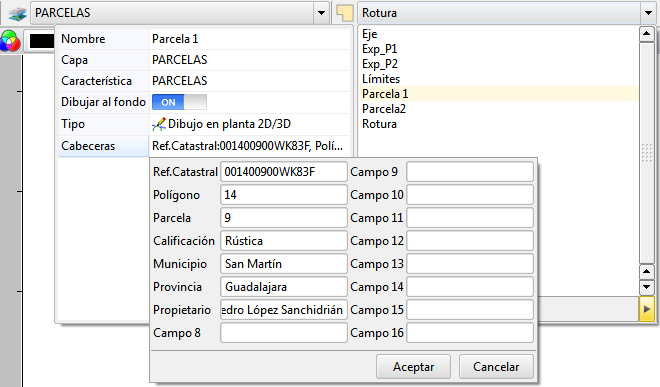
Task: Click the Dibujo en planta type icon
Action: (159, 124)
